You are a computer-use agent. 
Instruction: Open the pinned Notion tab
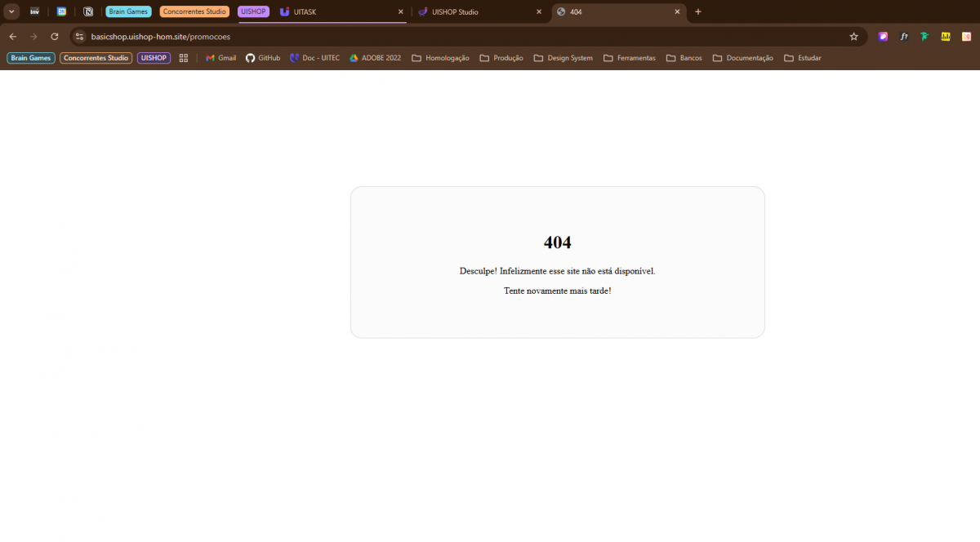[88, 12]
